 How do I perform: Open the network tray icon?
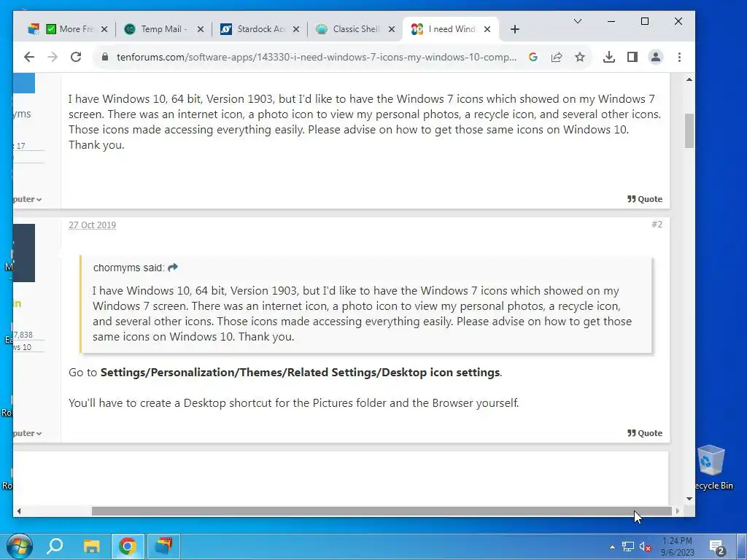[628, 546]
